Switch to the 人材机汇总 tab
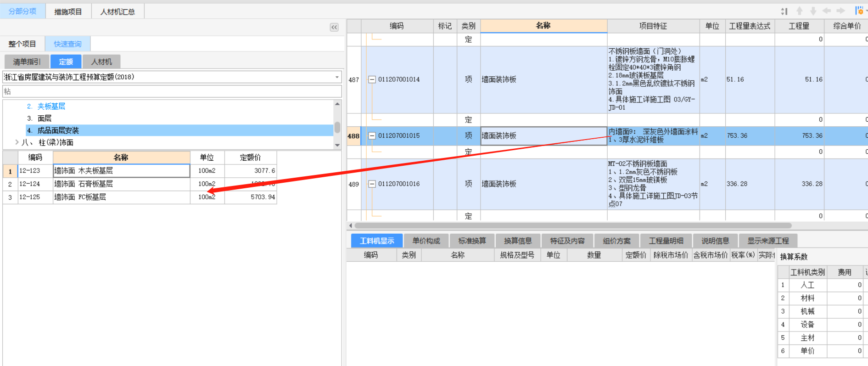Image resolution: width=868 pixels, height=366 pixels. coord(118,11)
